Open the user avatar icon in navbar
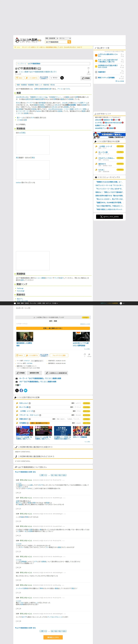 tap(121, 303)
